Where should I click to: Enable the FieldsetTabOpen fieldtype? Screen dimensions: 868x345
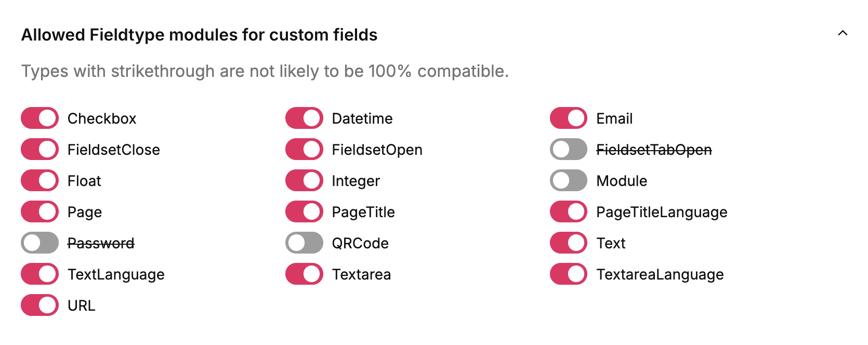tap(569, 150)
